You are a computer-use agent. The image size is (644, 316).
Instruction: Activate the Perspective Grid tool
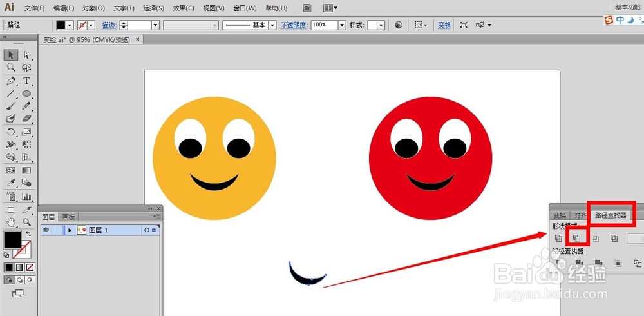(x=26, y=157)
